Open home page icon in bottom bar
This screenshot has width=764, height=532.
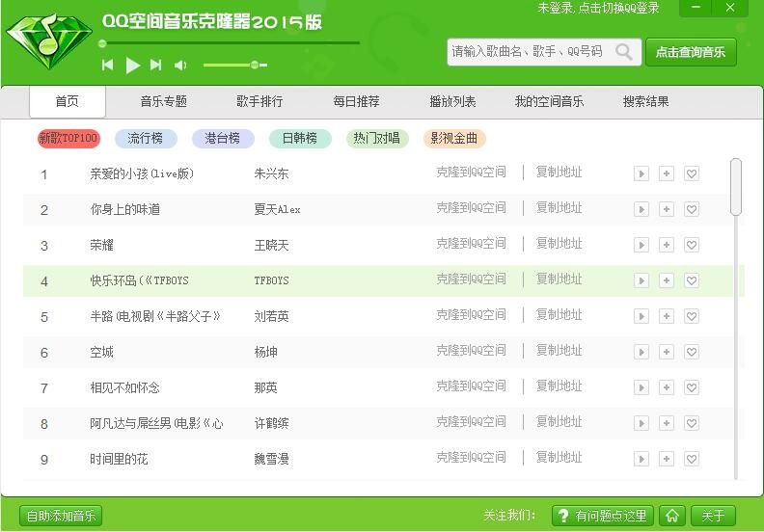tap(672, 516)
